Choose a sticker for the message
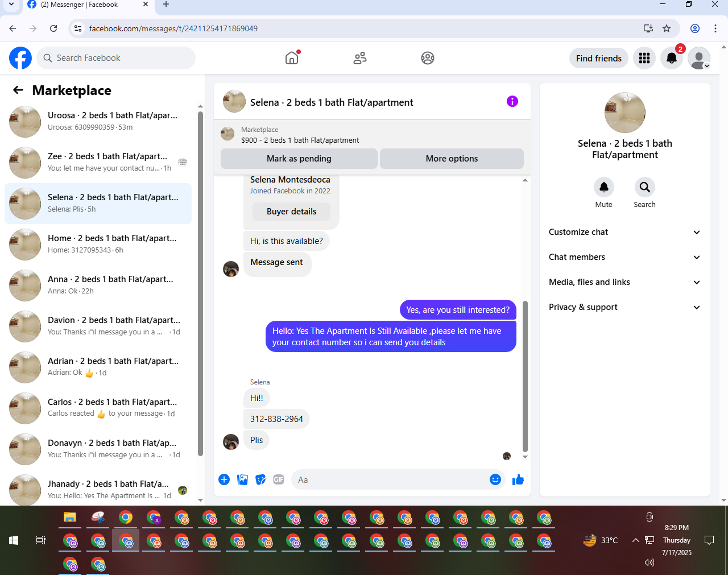The height and width of the screenshot is (575, 728). (260, 479)
